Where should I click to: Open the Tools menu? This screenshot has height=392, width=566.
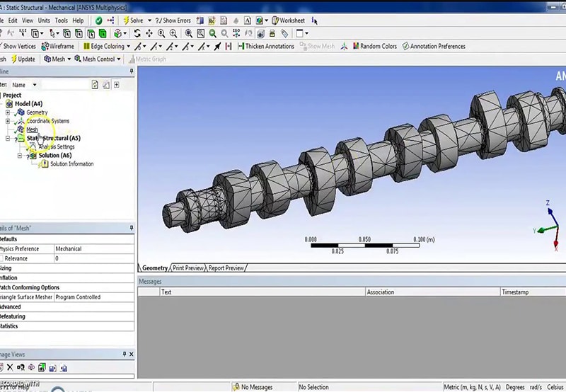(x=62, y=21)
